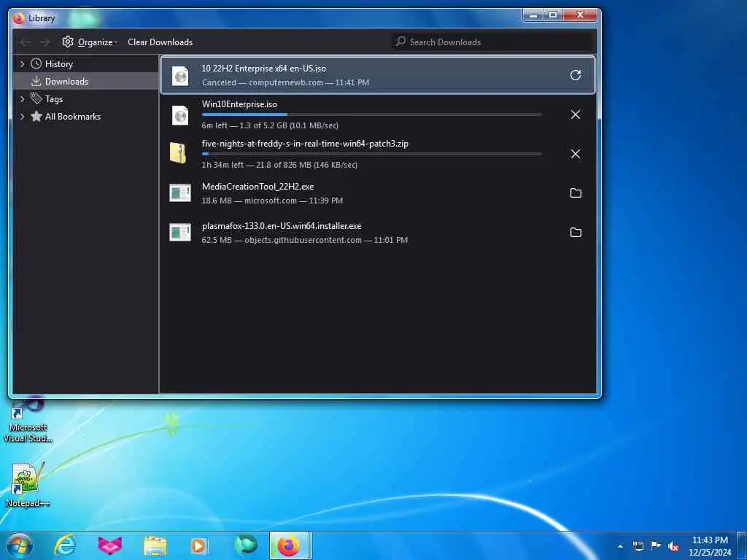Select the 'MediaCreationTool_22H2.exe' filename
This screenshot has width=747, height=560.
click(x=258, y=186)
